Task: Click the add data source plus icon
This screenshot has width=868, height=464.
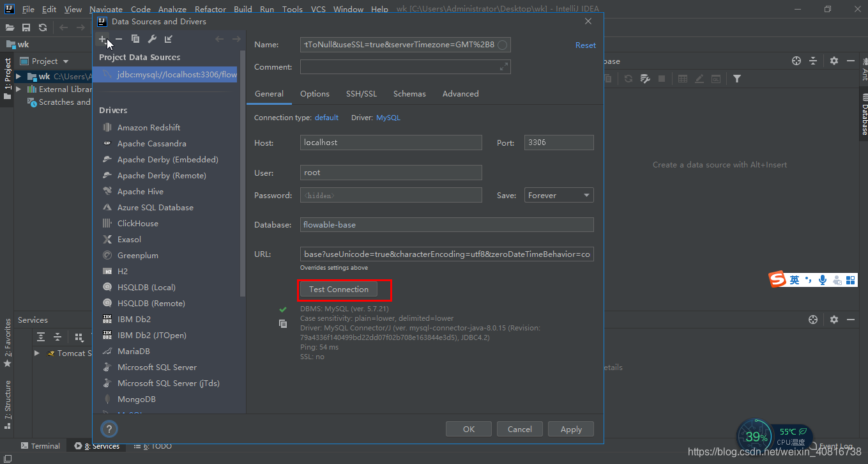Action: 102,39
